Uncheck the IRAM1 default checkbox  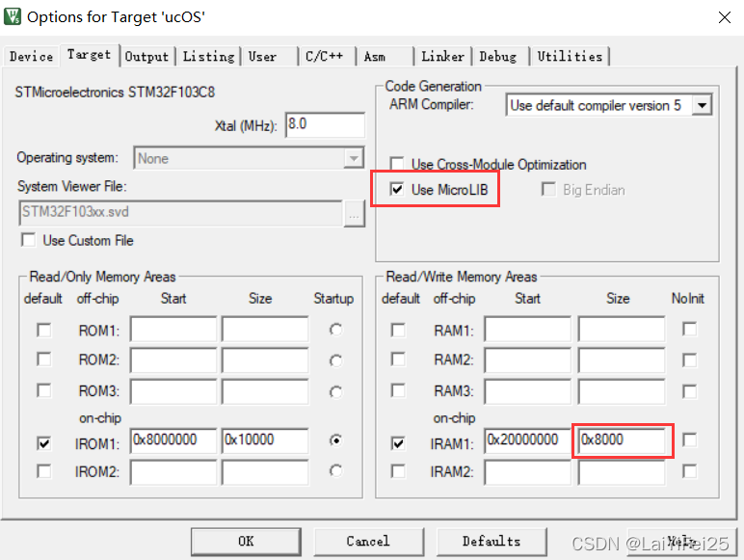tap(398, 443)
